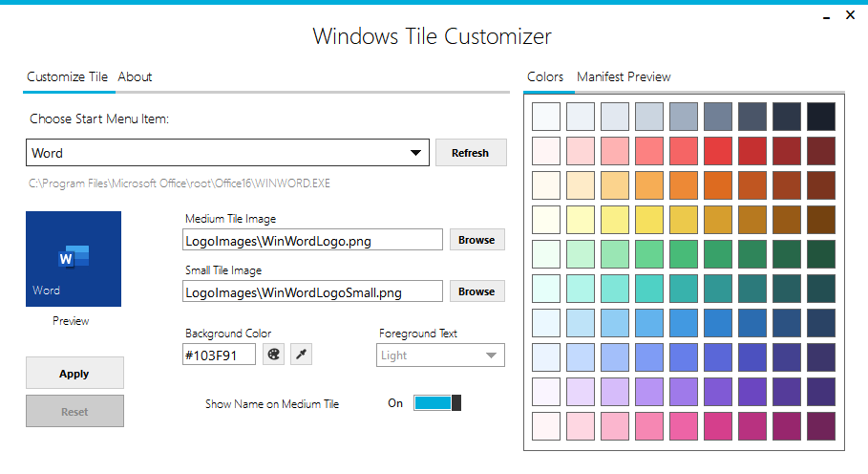Select the hot pink swatch in the pink row
This screenshot has width=868, height=474.
(684, 425)
